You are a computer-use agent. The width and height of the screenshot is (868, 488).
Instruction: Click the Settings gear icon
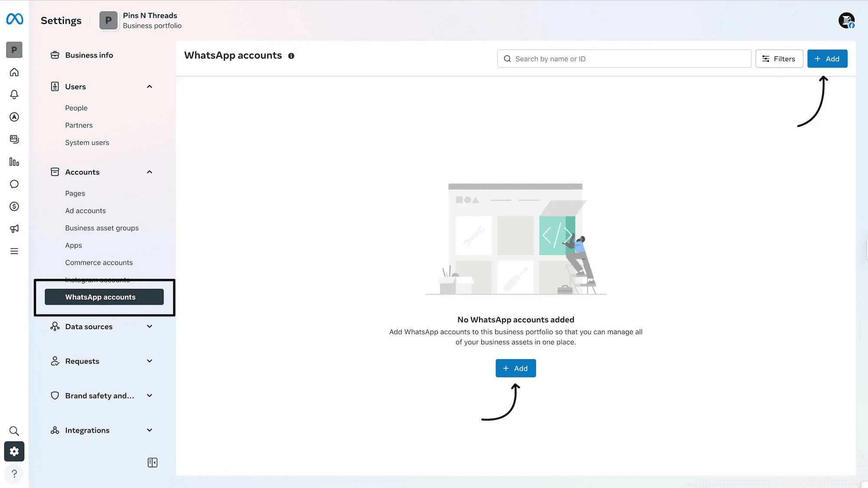14,452
